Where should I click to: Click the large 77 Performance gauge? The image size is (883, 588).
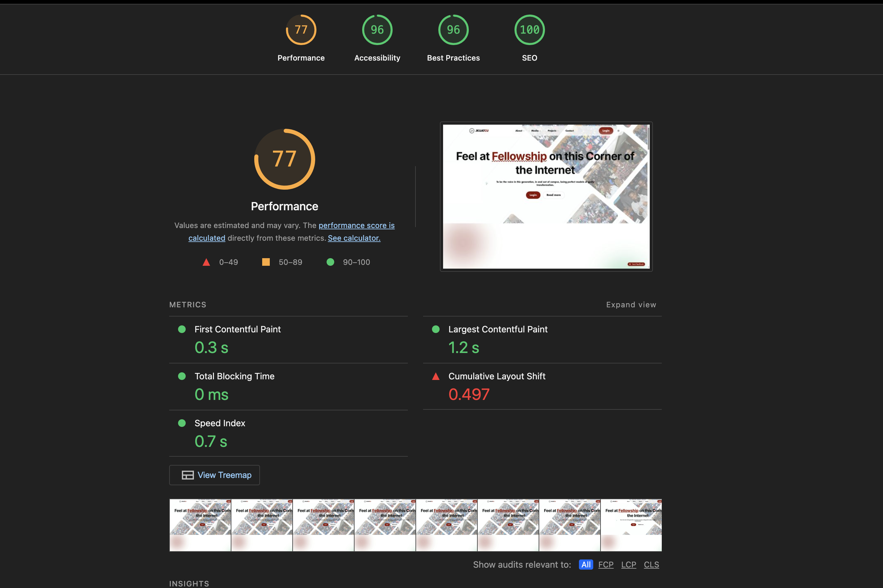[284, 159]
